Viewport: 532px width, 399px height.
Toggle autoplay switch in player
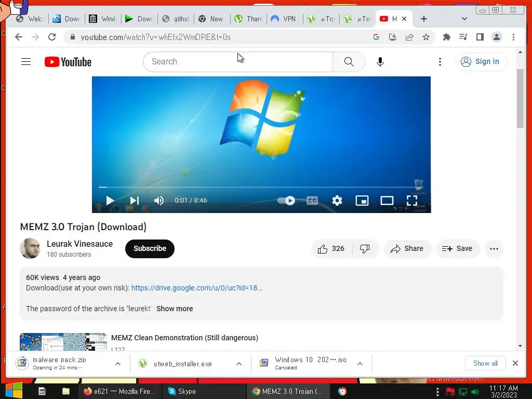[x=286, y=201]
